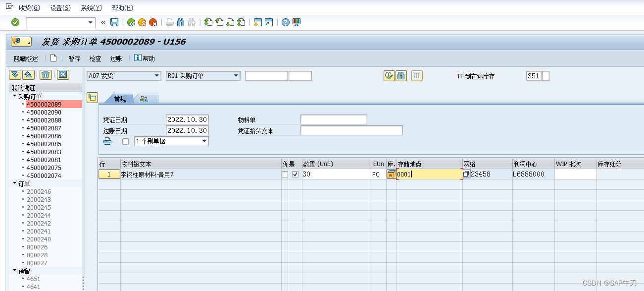644x291 pixels.
Task: Click the trash Delete icon in overview
Action: tap(46, 74)
